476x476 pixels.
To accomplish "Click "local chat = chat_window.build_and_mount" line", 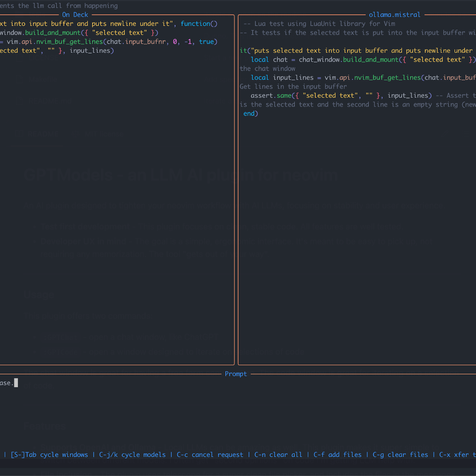I will click(363, 59).
